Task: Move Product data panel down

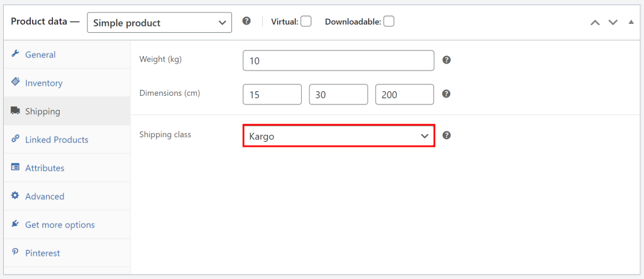Action: click(x=613, y=22)
